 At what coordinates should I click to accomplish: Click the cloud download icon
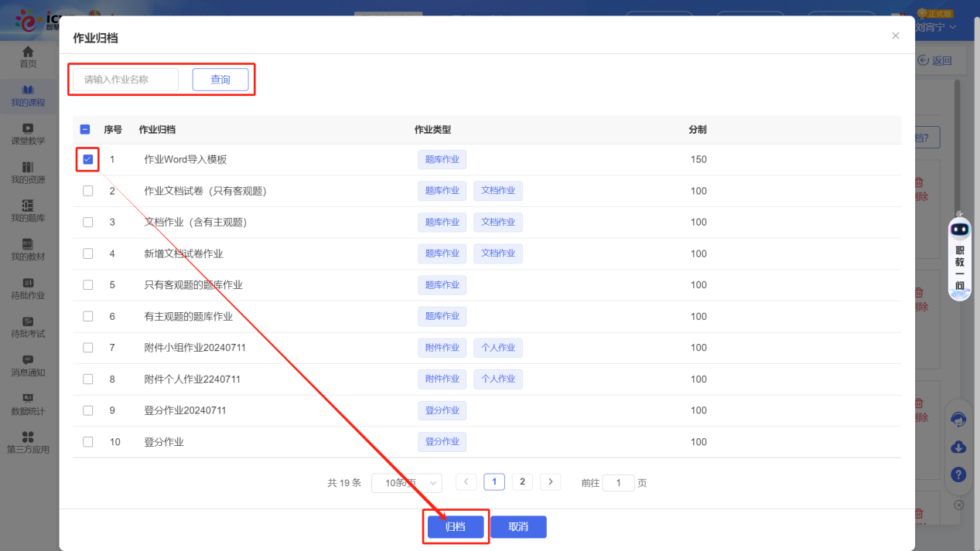tap(958, 447)
